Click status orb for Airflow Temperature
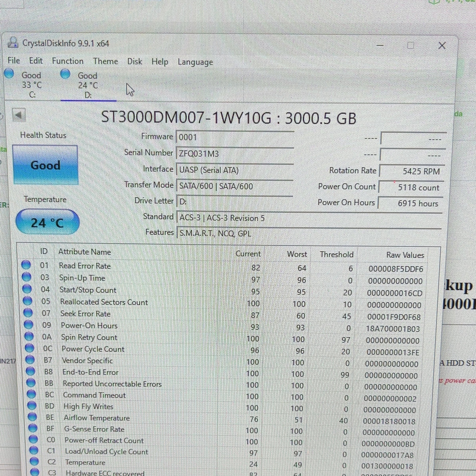 (x=32, y=416)
